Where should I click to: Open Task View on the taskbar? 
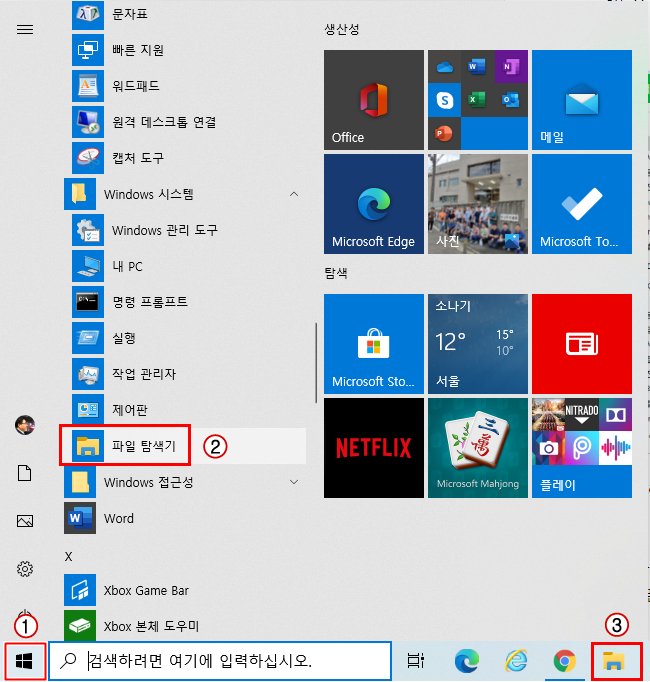(x=415, y=661)
